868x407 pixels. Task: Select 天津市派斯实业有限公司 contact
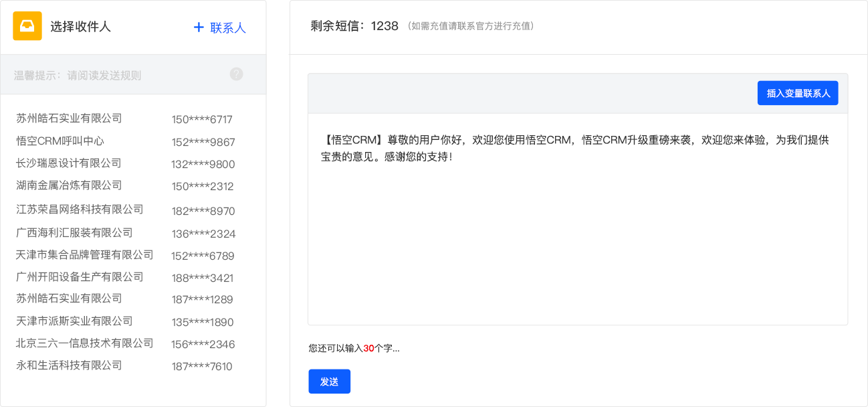pyautogui.click(x=74, y=321)
